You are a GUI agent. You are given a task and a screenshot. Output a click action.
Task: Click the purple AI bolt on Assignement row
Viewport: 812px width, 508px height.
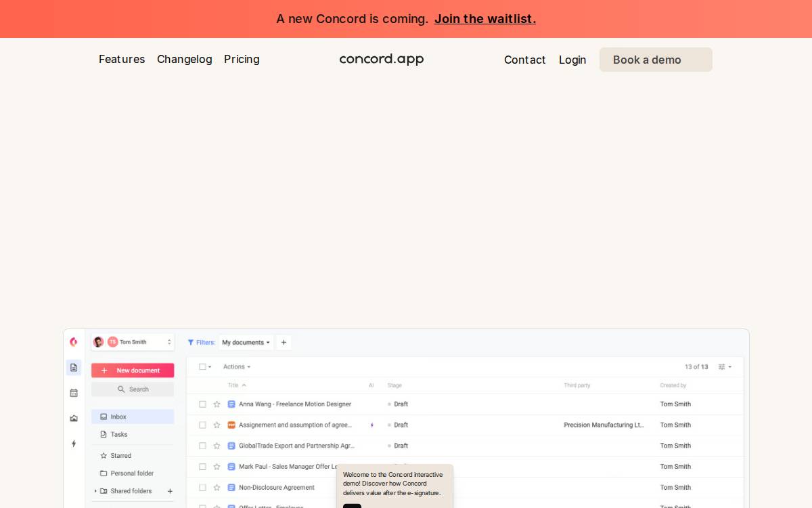[371, 425]
